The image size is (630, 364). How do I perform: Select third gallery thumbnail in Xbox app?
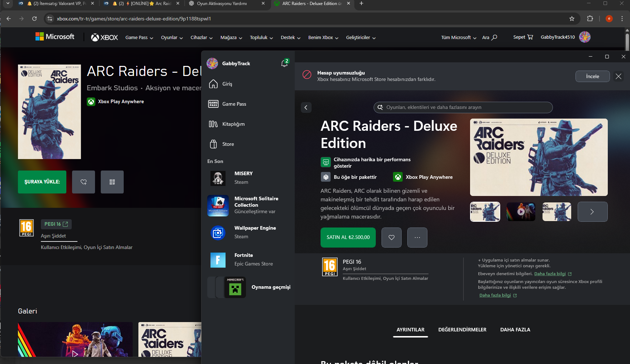pyautogui.click(x=557, y=211)
